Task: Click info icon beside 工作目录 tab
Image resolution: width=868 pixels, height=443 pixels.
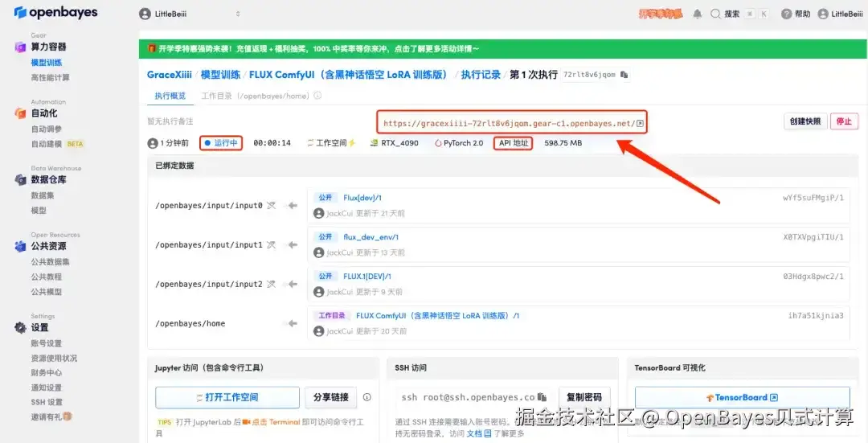Action: (317, 96)
